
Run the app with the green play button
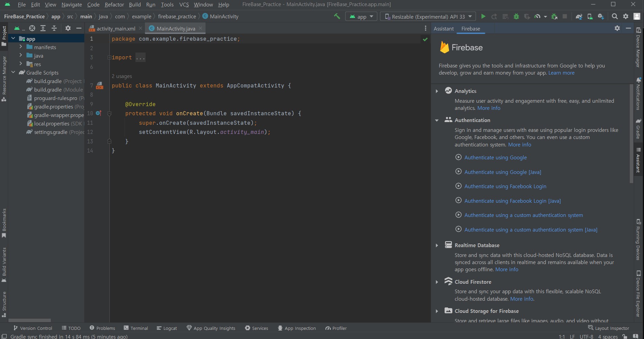(483, 16)
